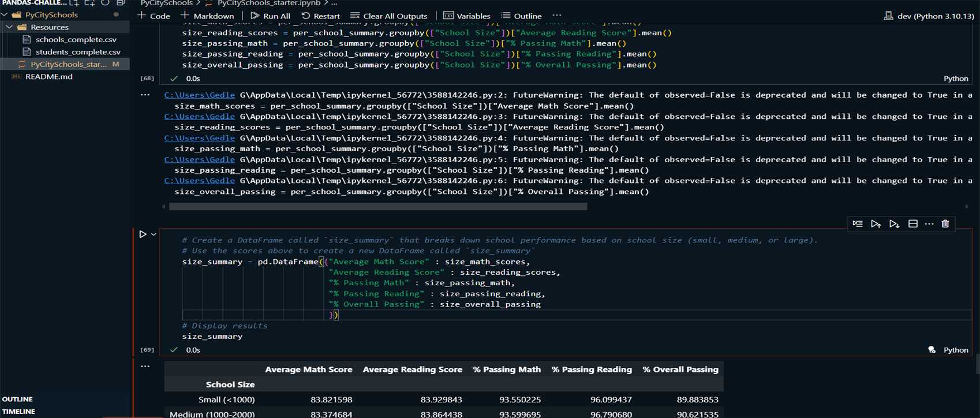Select the dev Python 3.10.13 kernel
The width and height of the screenshot is (980, 418).
click(929, 16)
